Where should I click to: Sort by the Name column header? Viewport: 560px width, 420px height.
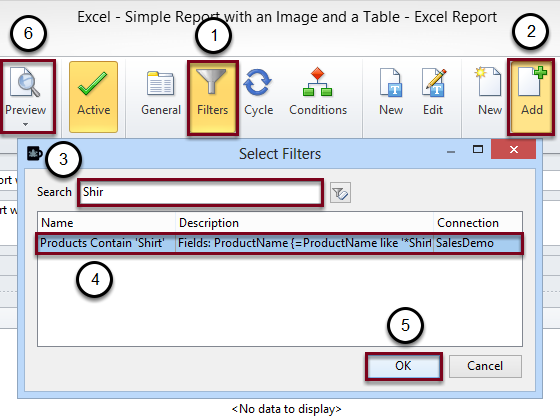coord(106,223)
